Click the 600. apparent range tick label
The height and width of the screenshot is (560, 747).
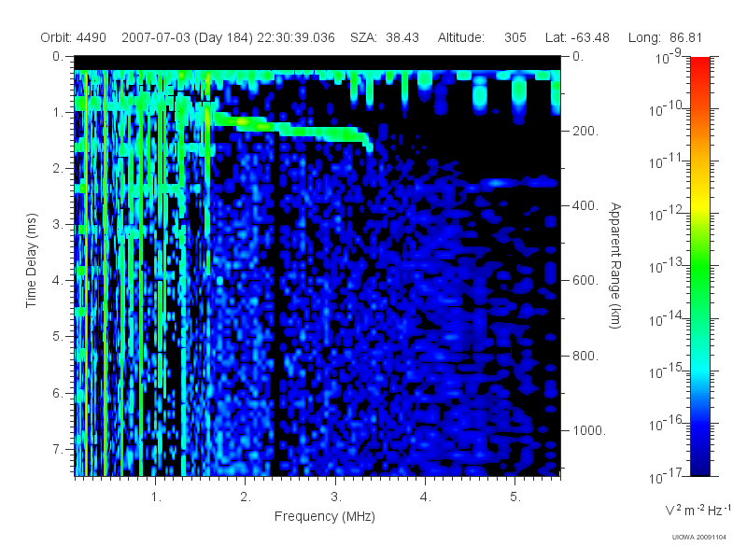pos(585,281)
